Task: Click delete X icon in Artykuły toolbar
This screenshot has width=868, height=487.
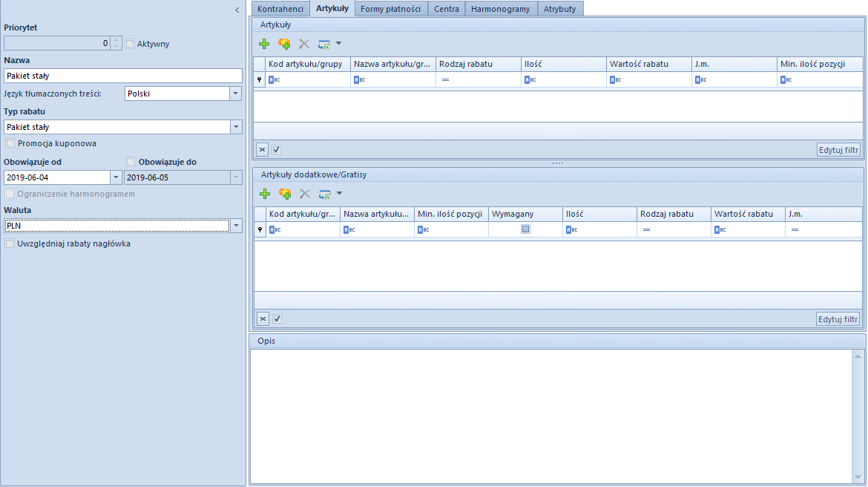Action: coord(304,44)
